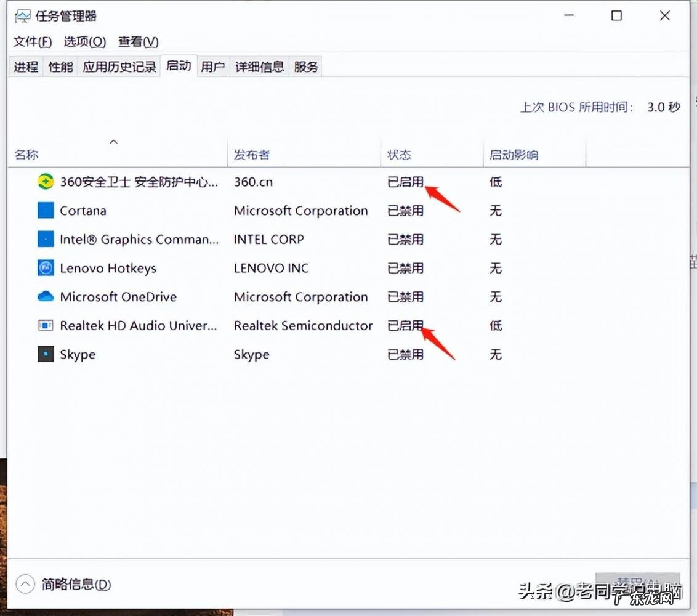Select the Cortana startup entry icon
The width and height of the screenshot is (697, 616).
[46, 210]
